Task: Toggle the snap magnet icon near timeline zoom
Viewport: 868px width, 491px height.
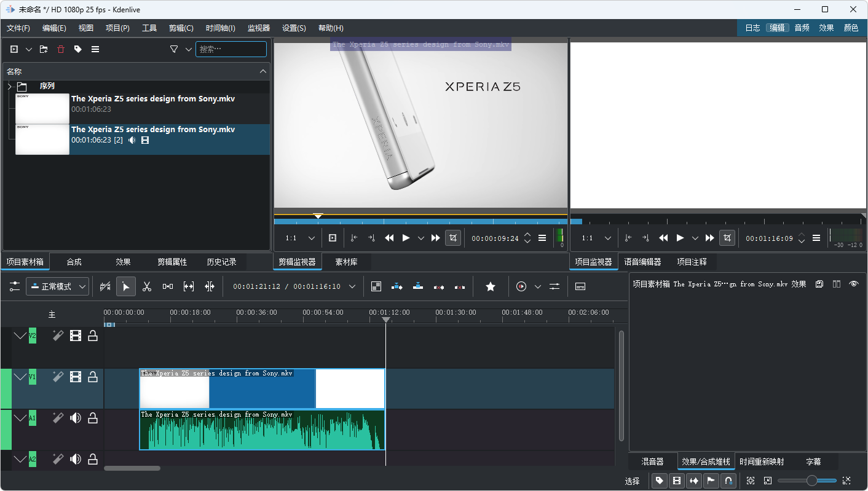Action: click(x=729, y=481)
